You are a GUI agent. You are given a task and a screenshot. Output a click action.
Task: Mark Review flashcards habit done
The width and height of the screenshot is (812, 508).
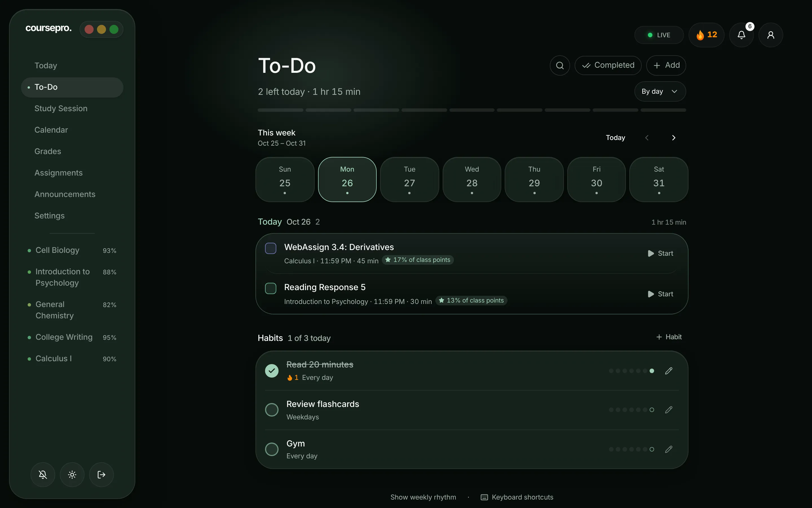(x=272, y=410)
